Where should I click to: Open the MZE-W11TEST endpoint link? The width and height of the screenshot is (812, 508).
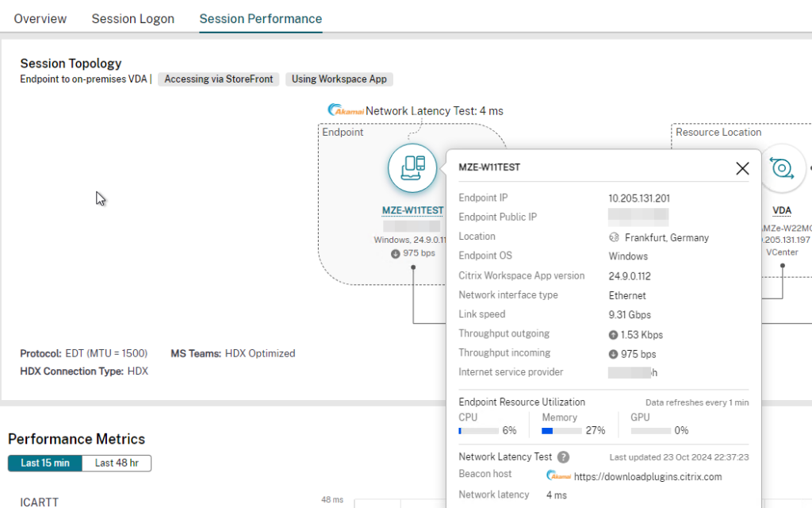click(412, 210)
